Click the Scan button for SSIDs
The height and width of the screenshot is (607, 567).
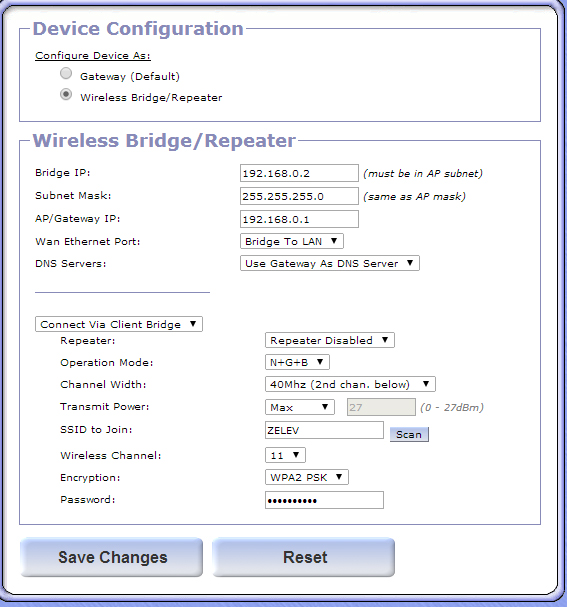[x=409, y=434]
